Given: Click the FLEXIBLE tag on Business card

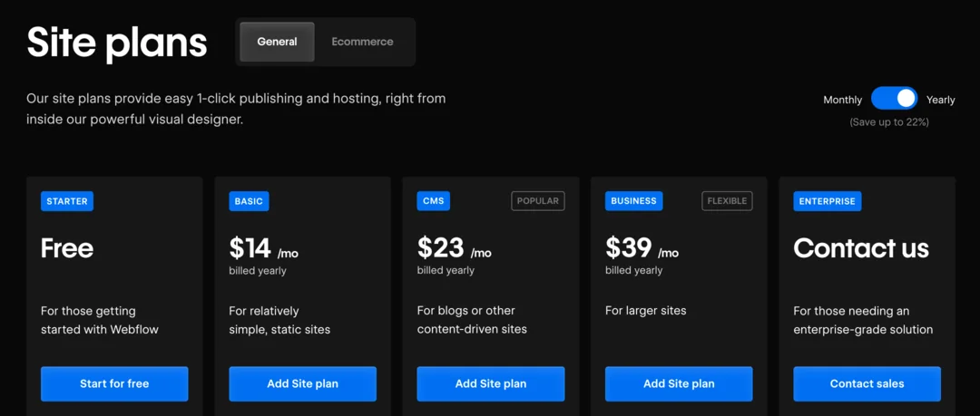Looking at the screenshot, I should point(727,201).
